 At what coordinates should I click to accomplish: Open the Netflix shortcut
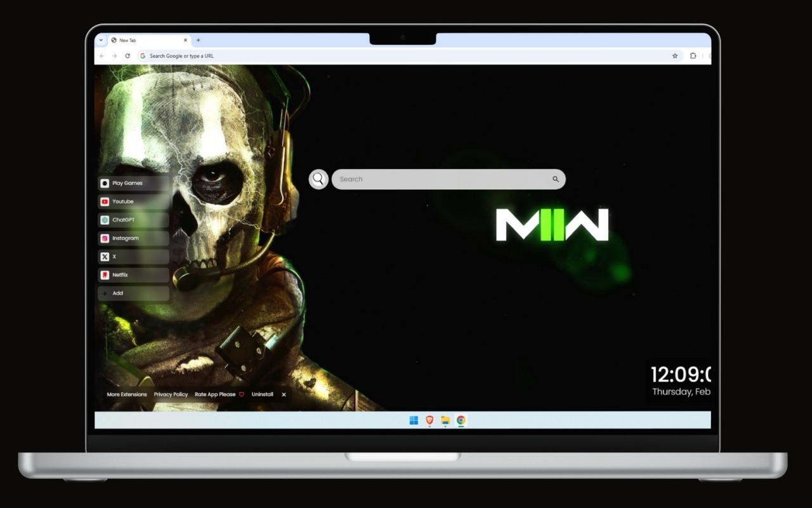click(133, 275)
